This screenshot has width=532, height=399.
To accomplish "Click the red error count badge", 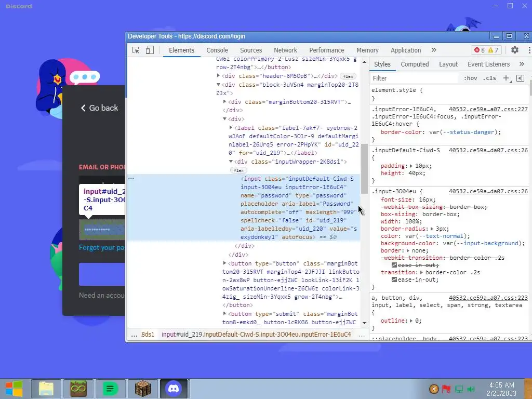I will [x=480, y=50].
